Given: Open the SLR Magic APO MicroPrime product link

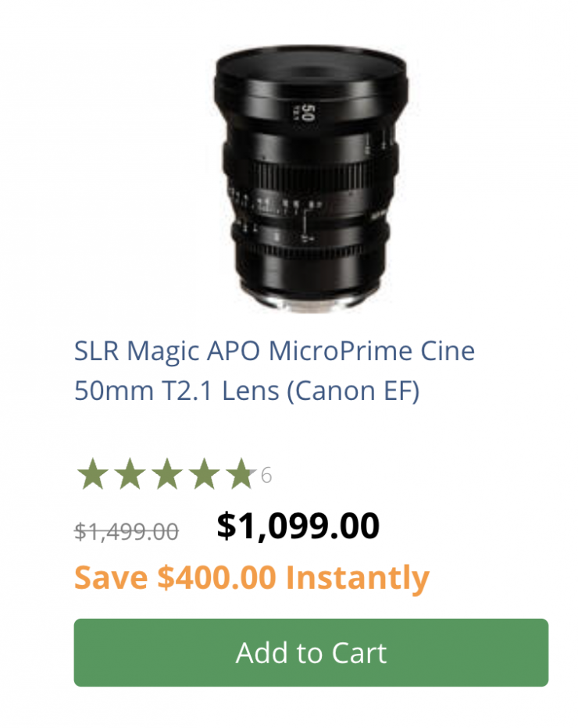Looking at the screenshot, I should 274,370.
